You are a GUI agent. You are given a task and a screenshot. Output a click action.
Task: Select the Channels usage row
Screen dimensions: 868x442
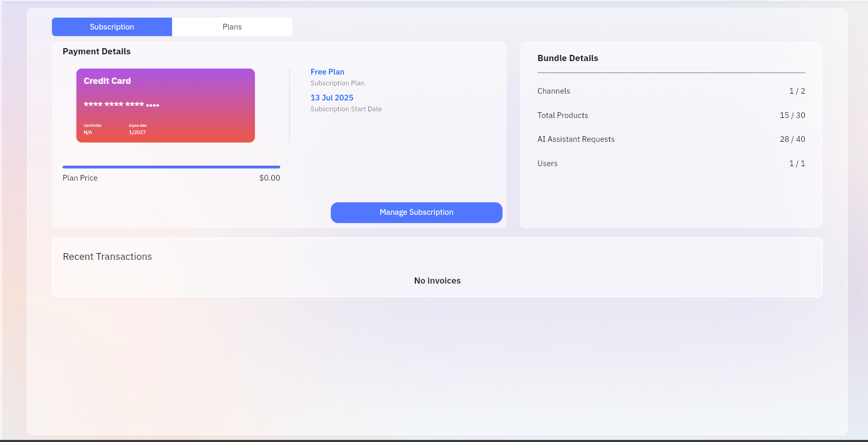671,91
